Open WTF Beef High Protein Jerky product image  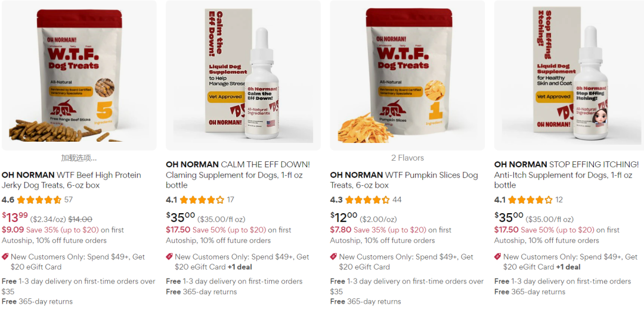tap(79, 76)
